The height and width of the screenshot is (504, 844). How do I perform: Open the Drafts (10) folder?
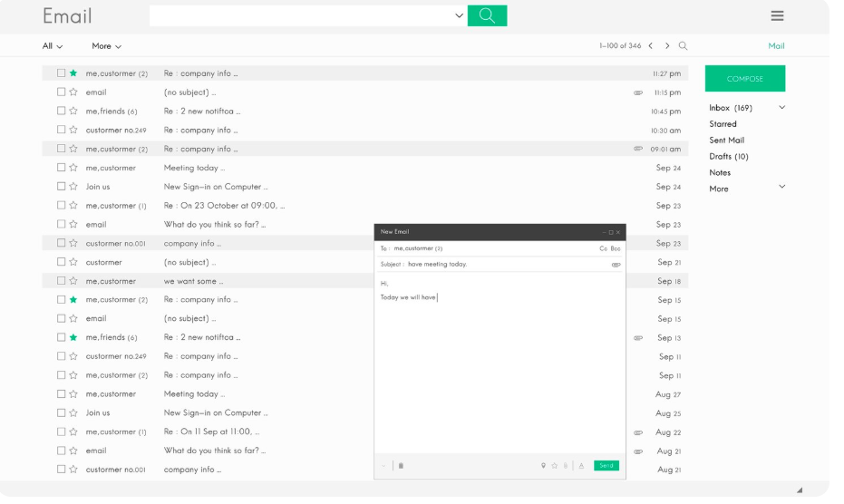point(728,157)
